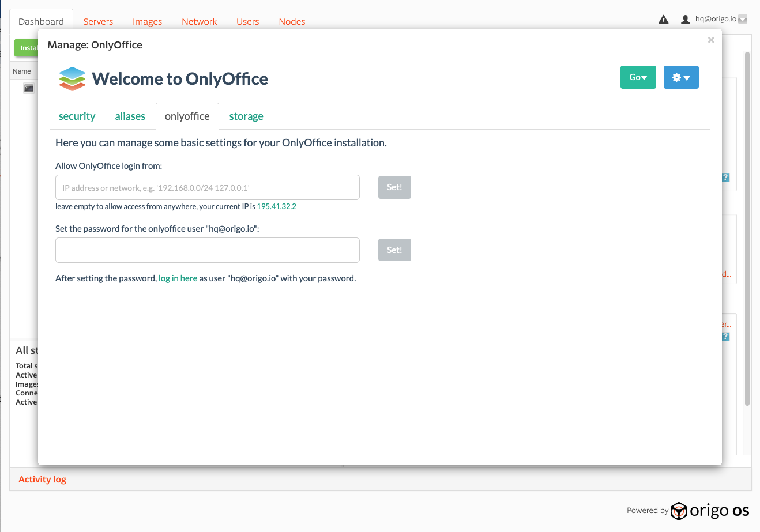Image resolution: width=760 pixels, height=532 pixels.
Task: Open the aliases tab
Action: pyautogui.click(x=130, y=116)
